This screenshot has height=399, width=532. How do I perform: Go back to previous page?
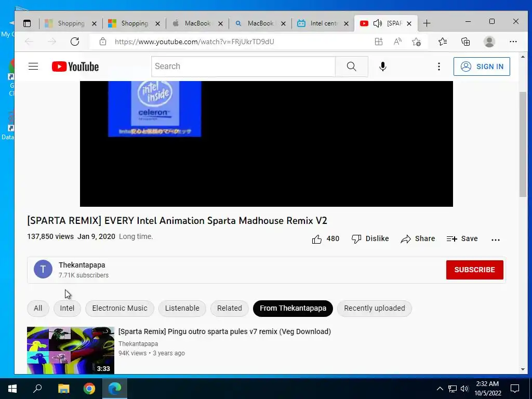pos(29,42)
